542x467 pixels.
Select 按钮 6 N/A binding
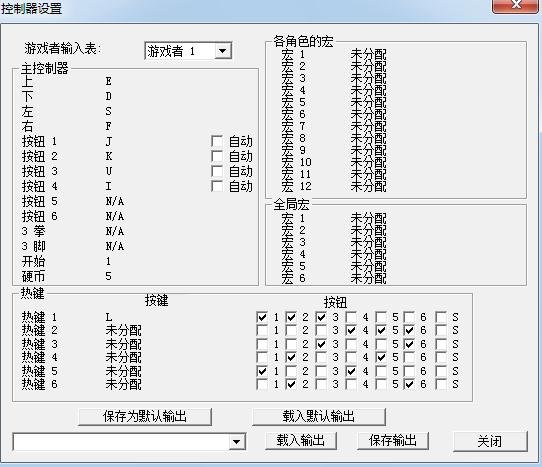pos(115,216)
